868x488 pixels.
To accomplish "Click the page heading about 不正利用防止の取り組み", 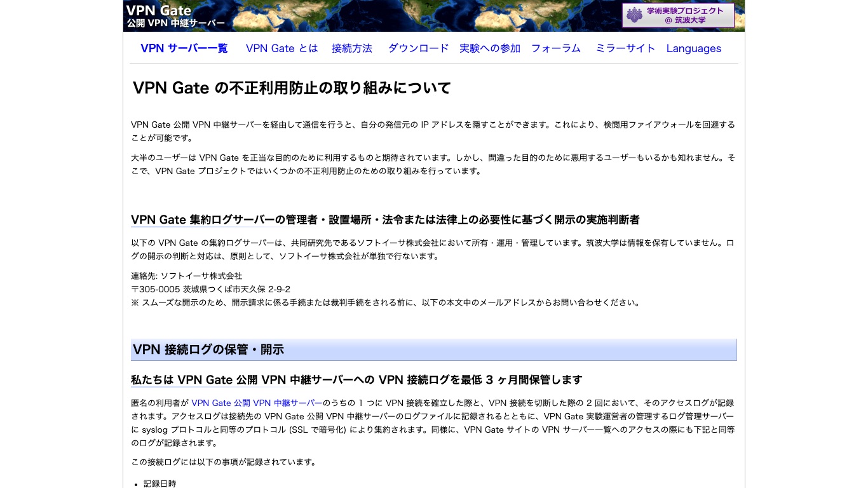I will click(x=292, y=88).
